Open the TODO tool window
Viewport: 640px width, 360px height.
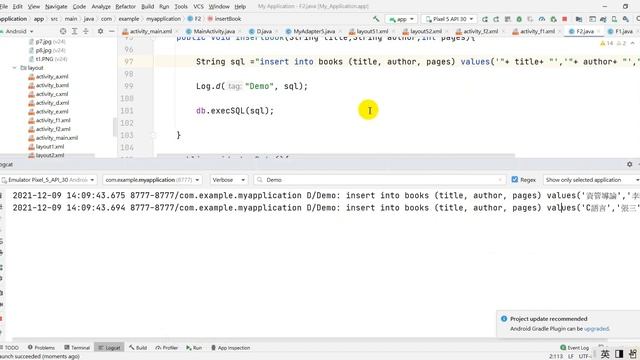[9, 348]
